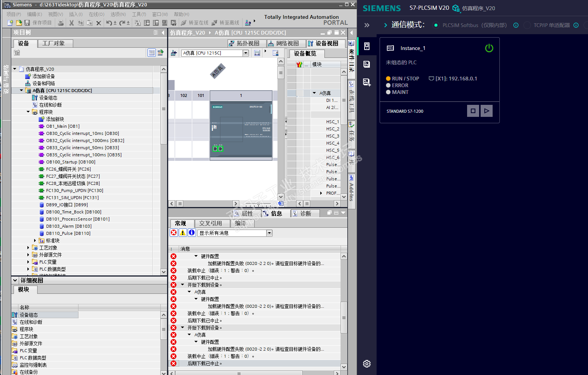This screenshot has height=375, width=588.
Task: Open PLCSIM instances view in sidebar
Action: (x=367, y=46)
